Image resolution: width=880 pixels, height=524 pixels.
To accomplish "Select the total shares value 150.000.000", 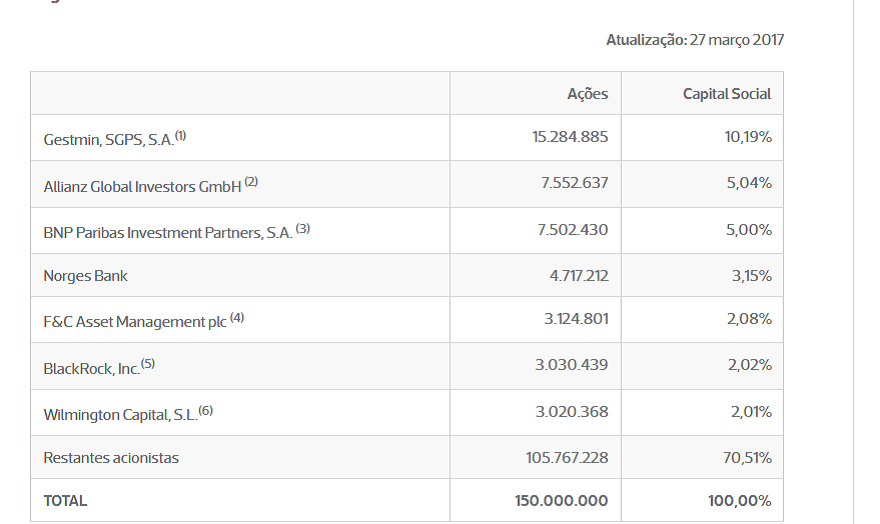I will 561,501.
